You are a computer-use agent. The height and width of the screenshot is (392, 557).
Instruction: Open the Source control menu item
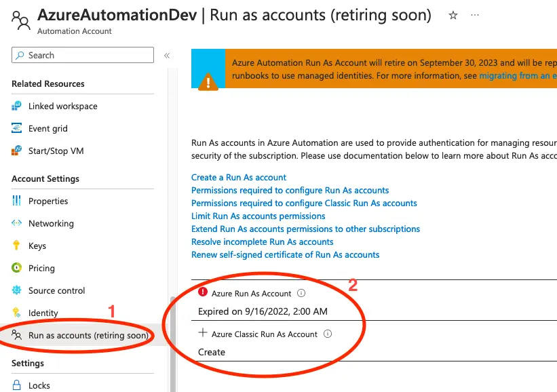(x=56, y=291)
